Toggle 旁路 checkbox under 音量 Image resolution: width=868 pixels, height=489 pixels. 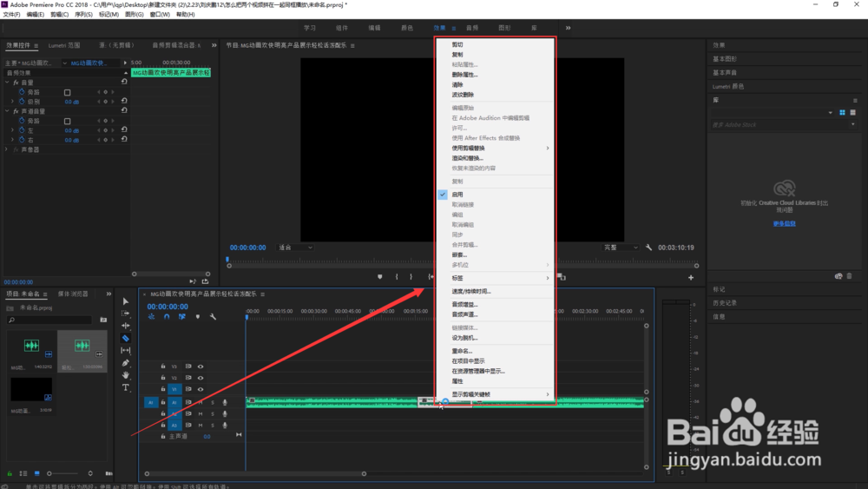pos(67,92)
